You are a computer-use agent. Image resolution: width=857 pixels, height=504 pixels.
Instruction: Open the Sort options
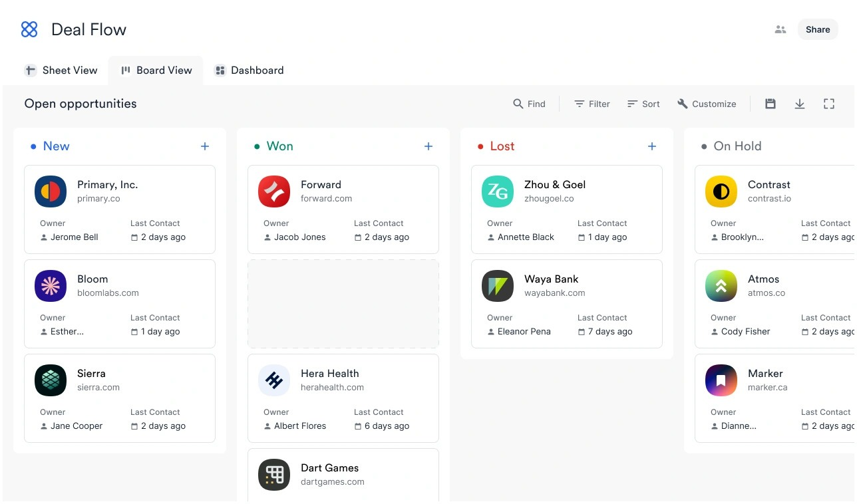point(643,104)
